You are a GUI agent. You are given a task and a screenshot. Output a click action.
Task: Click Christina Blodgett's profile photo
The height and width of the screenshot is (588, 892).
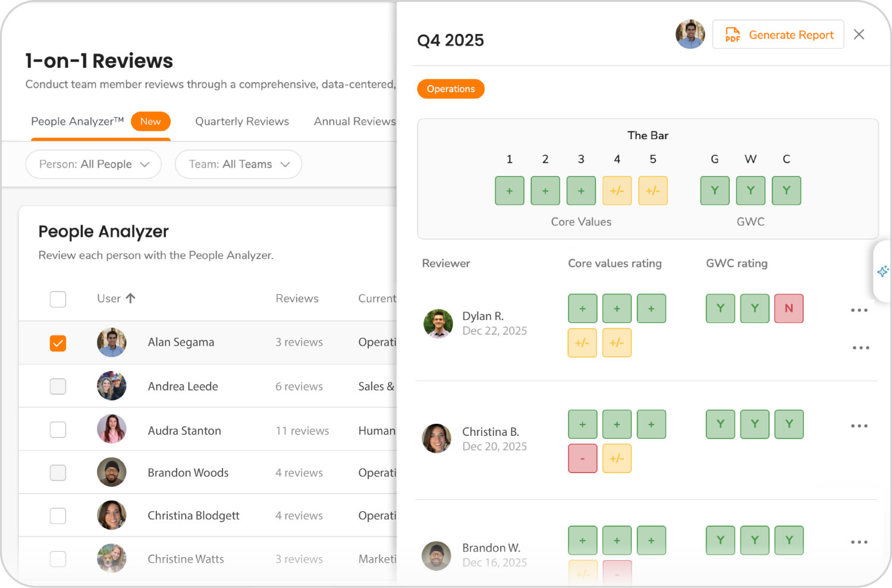[x=111, y=515]
